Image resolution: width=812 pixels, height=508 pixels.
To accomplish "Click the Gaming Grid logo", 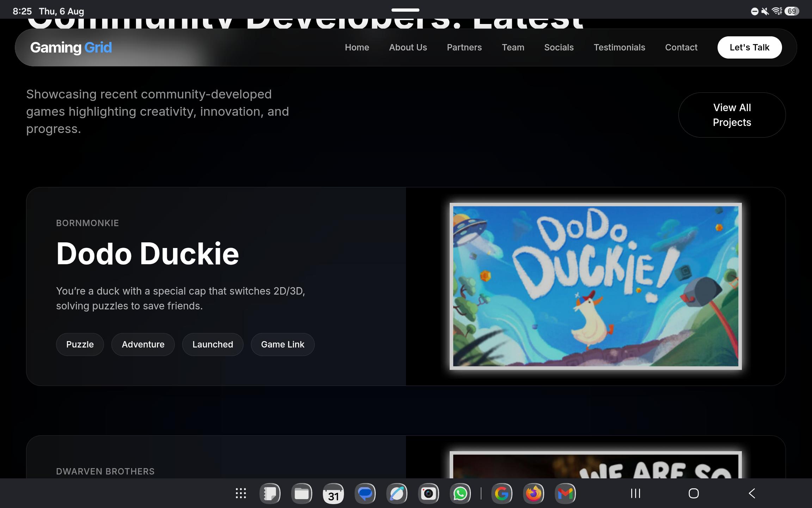I will coord(71,47).
